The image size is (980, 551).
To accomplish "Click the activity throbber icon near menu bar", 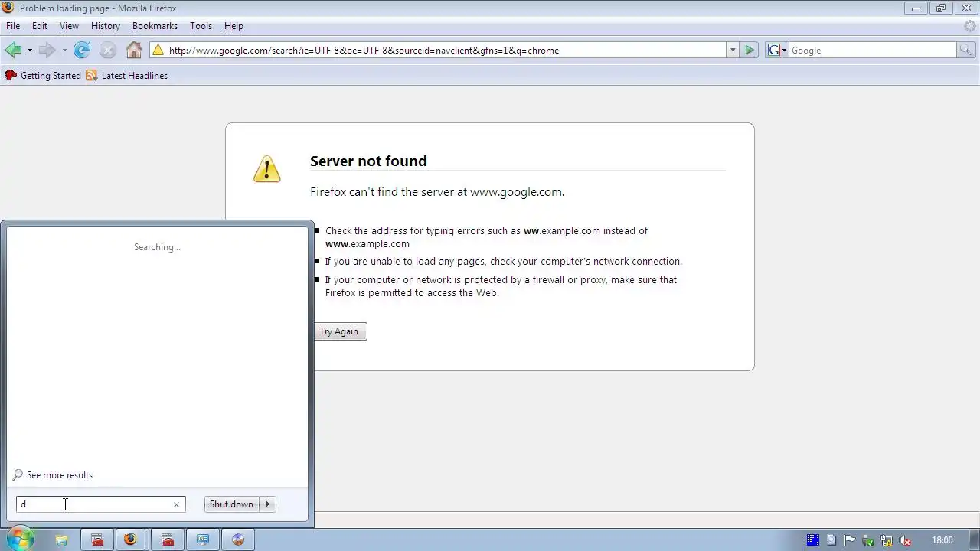I will pyautogui.click(x=970, y=26).
